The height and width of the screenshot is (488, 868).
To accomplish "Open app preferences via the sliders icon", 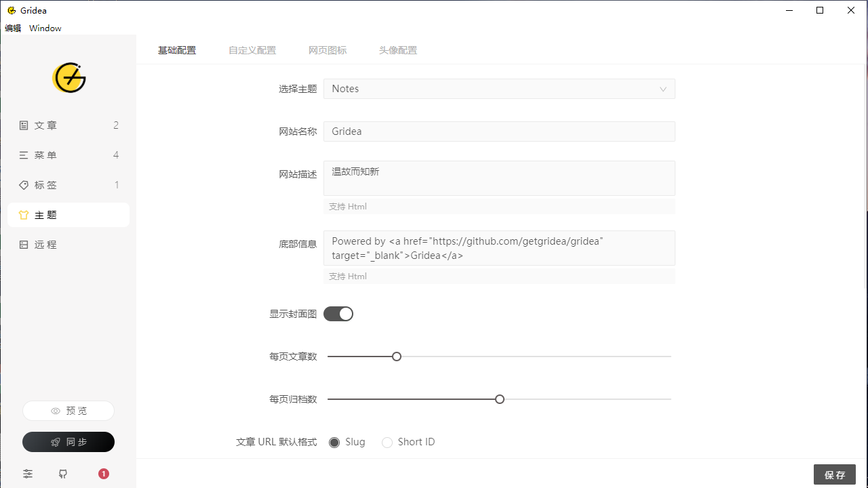I will click(28, 474).
